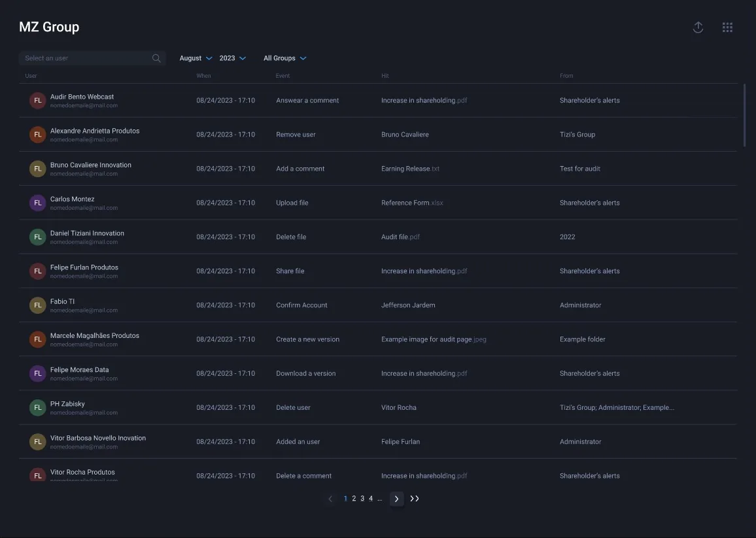Click Vitor Barbosa Novello Inovation avatar
Viewport: 756px width, 538px height.
click(38, 442)
